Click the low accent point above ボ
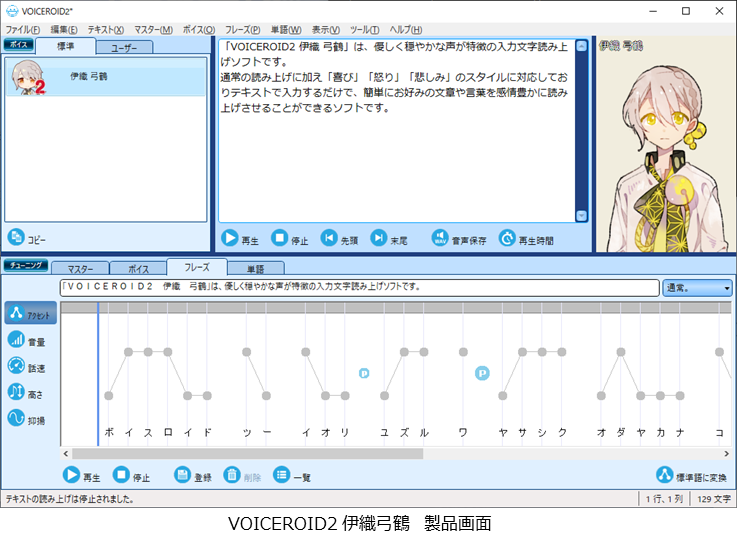 pyautogui.click(x=109, y=396)
